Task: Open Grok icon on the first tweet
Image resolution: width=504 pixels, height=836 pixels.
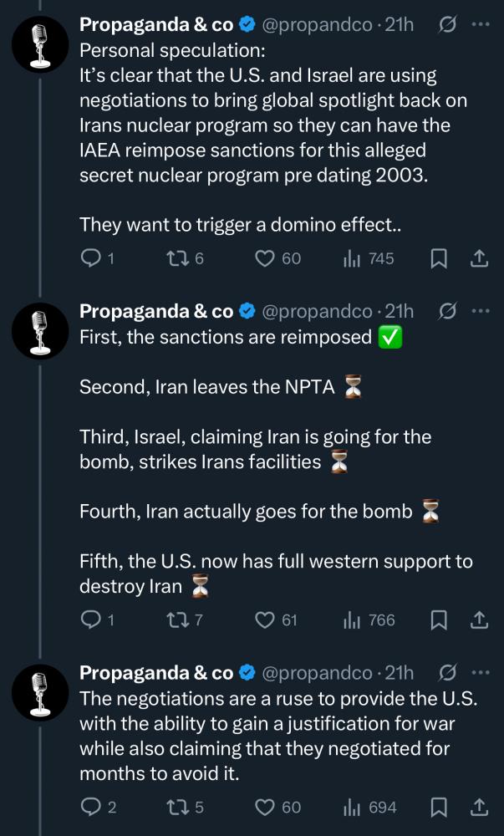Action: tap(447, 24)
